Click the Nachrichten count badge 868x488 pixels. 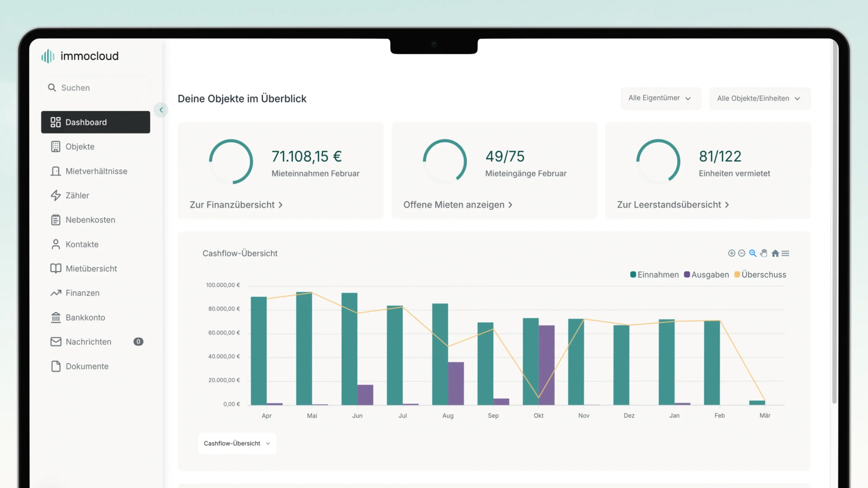(x=138, y=342)
